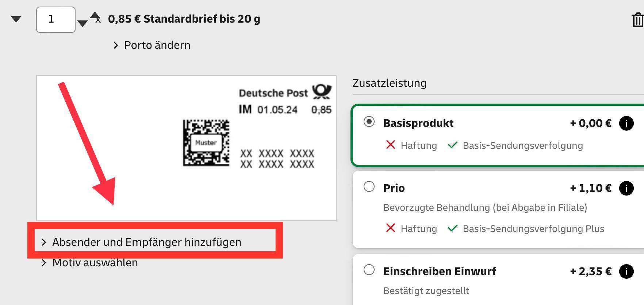644x305 pixels.
Task: Open the info icon next to Prio
Action: (627, 188)
